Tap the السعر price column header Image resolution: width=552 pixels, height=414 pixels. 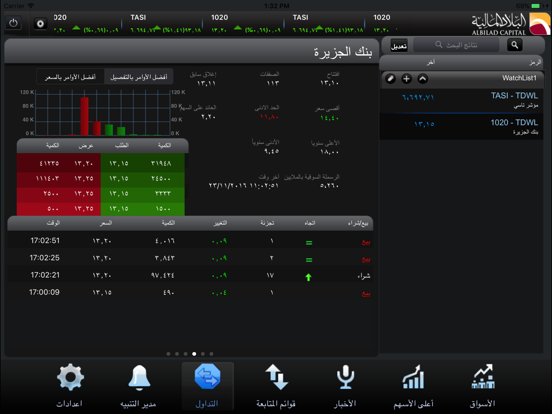(105, 223)
